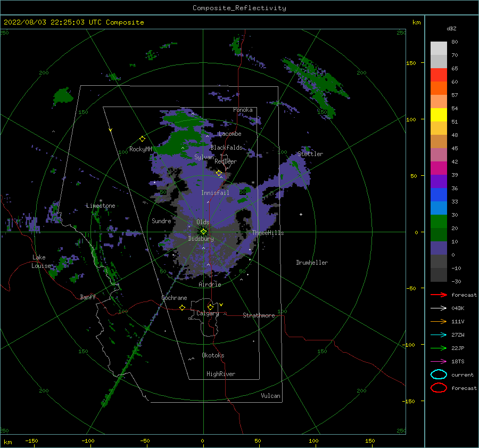Click the yellow marker near Cochrane
This screenshot has width=479, height=448.
[182, 307]
